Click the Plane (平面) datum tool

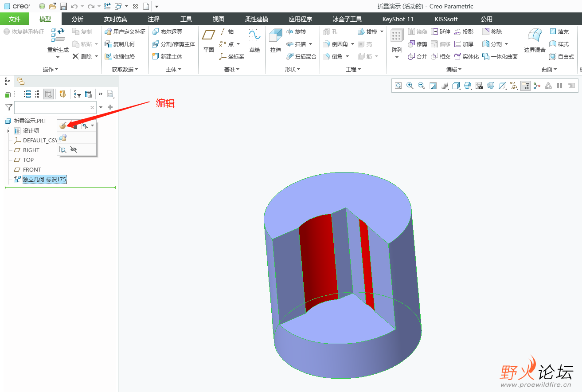tap(209, 41)
